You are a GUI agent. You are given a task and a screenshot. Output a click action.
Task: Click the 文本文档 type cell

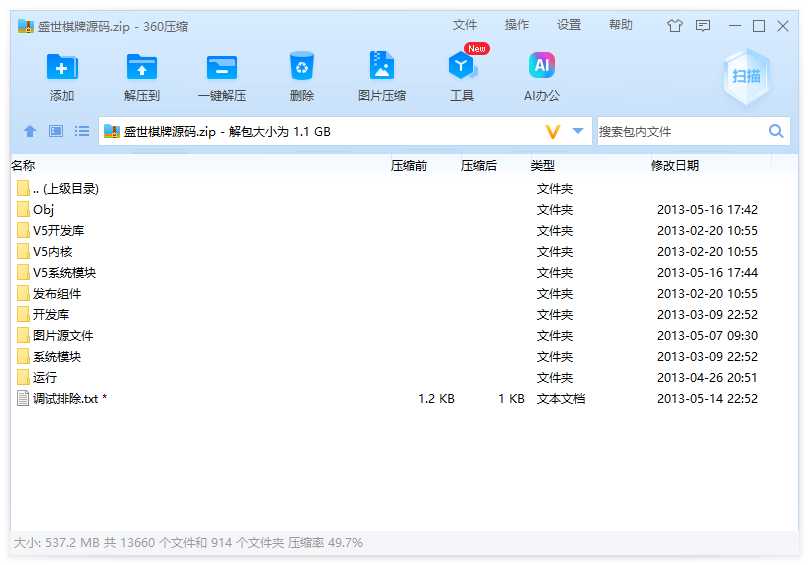click(561, 398)
